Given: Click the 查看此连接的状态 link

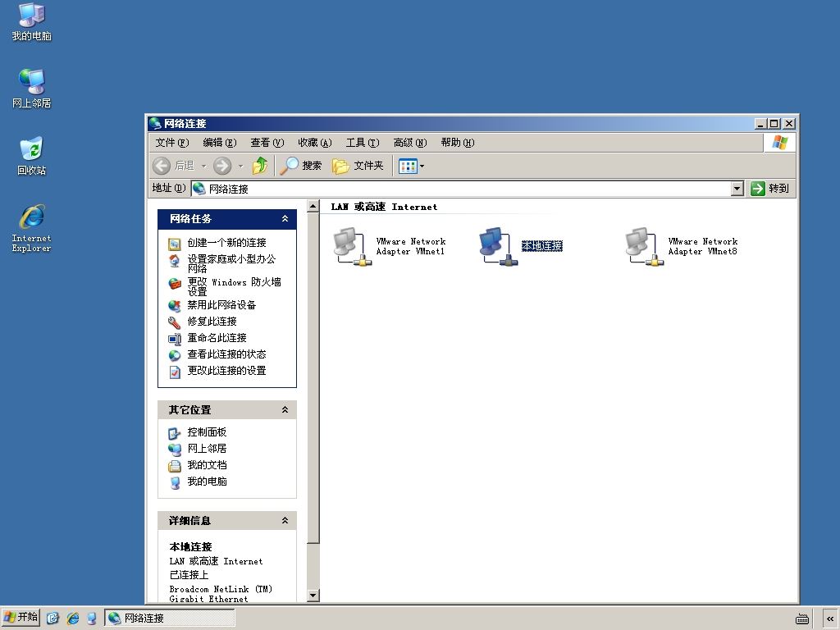Looking at the screenshot, I should 226,354.
